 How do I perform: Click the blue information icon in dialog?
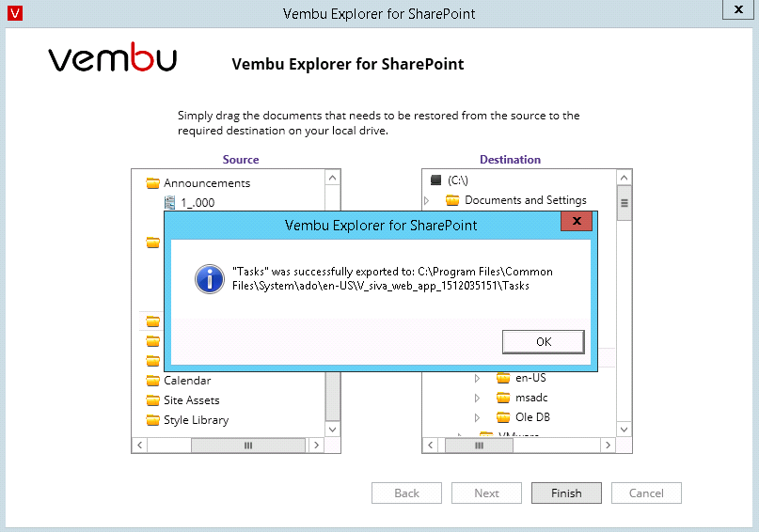coord(210,279)
